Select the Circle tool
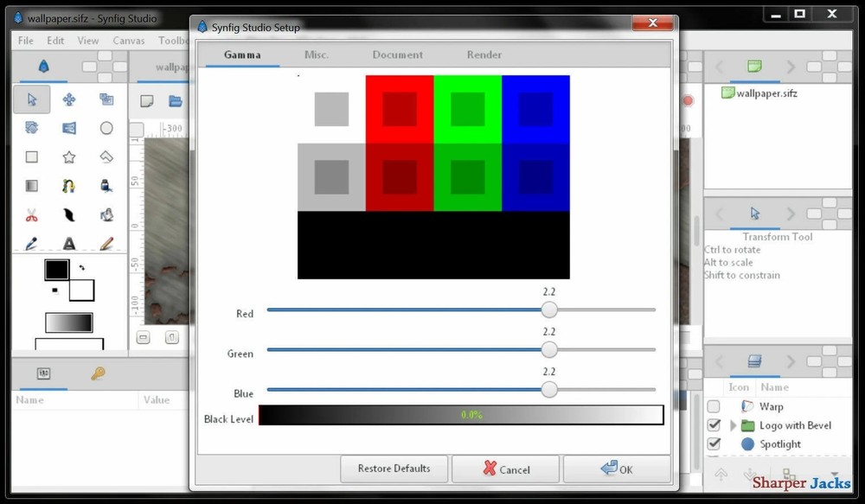This screenshot has height=504, width=865. tap(106, 129)
